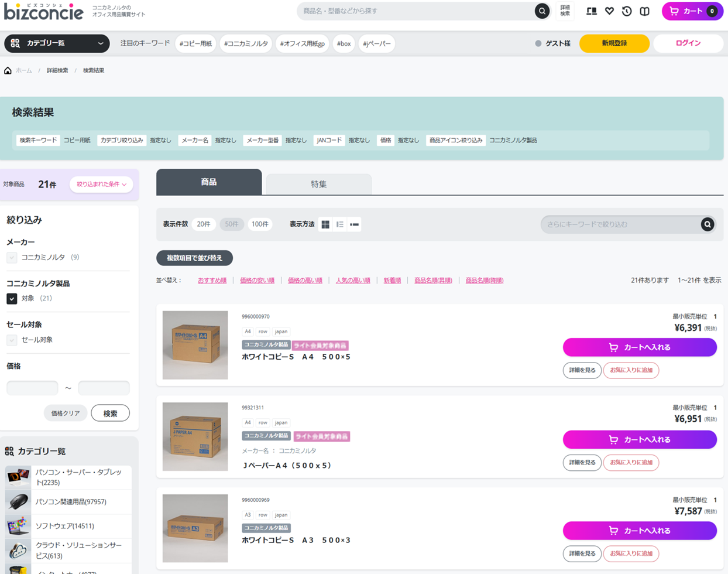Sort by 価格の安い順 link
The height and width of the screenshot is (574, 728).
[x=257, y=281]
